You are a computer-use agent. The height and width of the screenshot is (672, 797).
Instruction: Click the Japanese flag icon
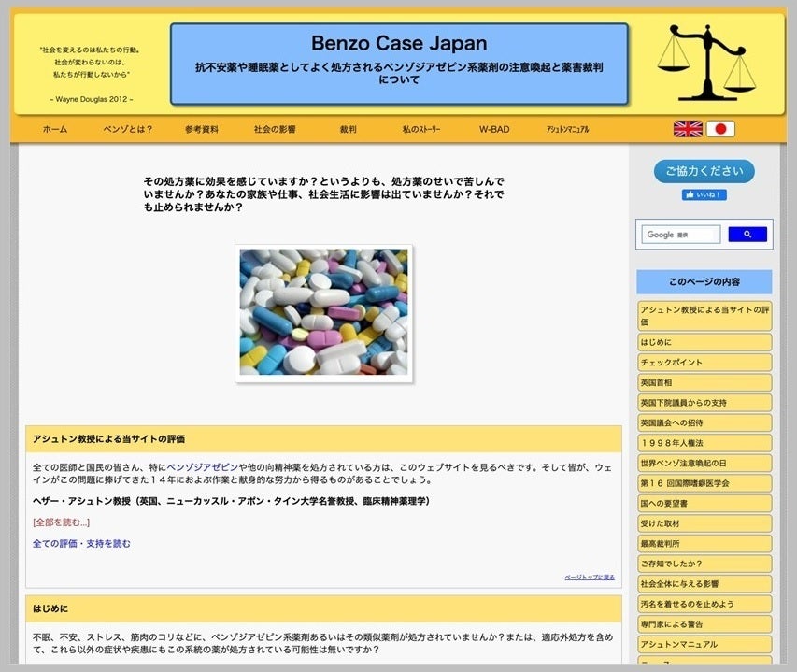pyautogui.click(x=720, y=129)
